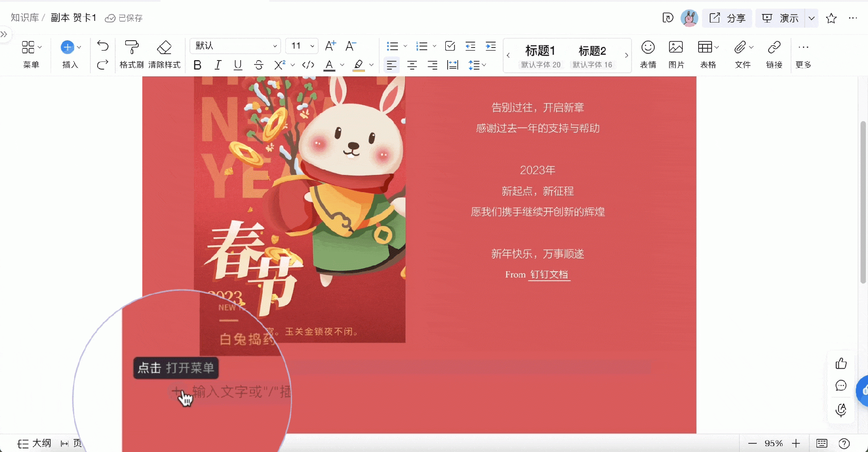Insert inline code formatting
The height and width of the screenshot is (452, 868).
[308, 65]
